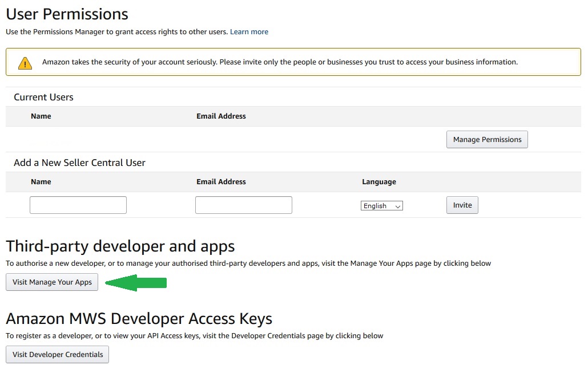Click the Email Address header under Current Users
This screenshot has width=588, height=369.
(x=221, y=116)
